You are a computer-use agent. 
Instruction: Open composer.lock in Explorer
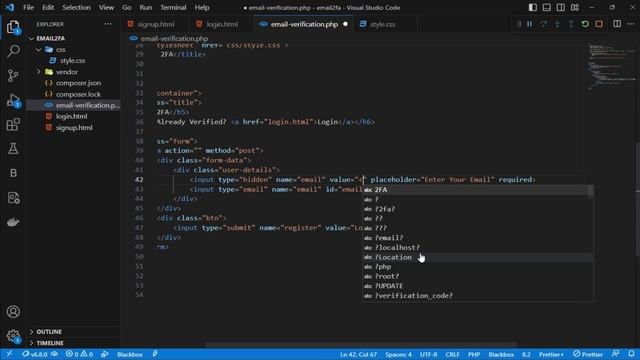pos(78,94)
